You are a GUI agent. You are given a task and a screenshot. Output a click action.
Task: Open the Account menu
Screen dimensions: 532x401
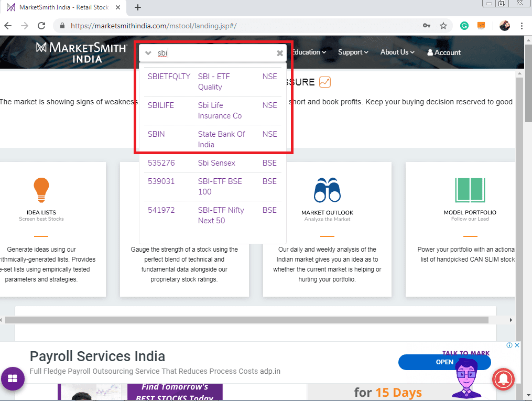444,52
